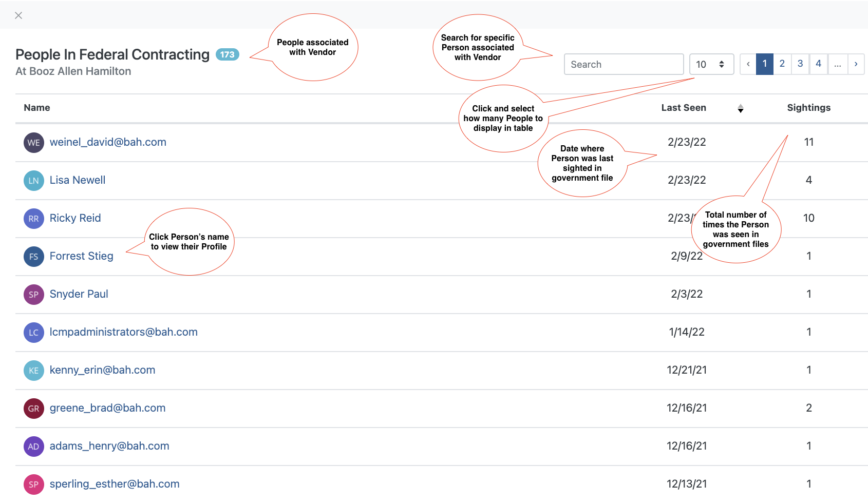
Task: Open kenny_erin@bah.com profile link
Action: 102,370
